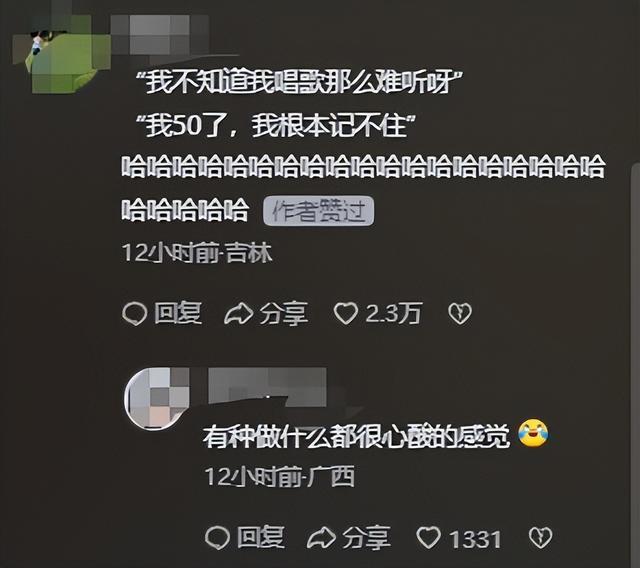This screenshot has height=568, width=640.
Task: Click the blurred username above the Guangxi reply
Action: tap(267, 386)
